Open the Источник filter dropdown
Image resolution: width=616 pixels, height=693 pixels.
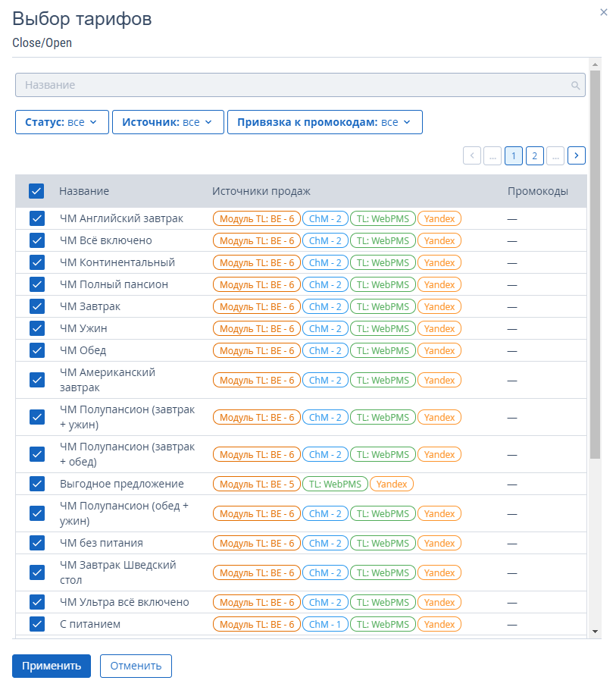click(167, 122)
